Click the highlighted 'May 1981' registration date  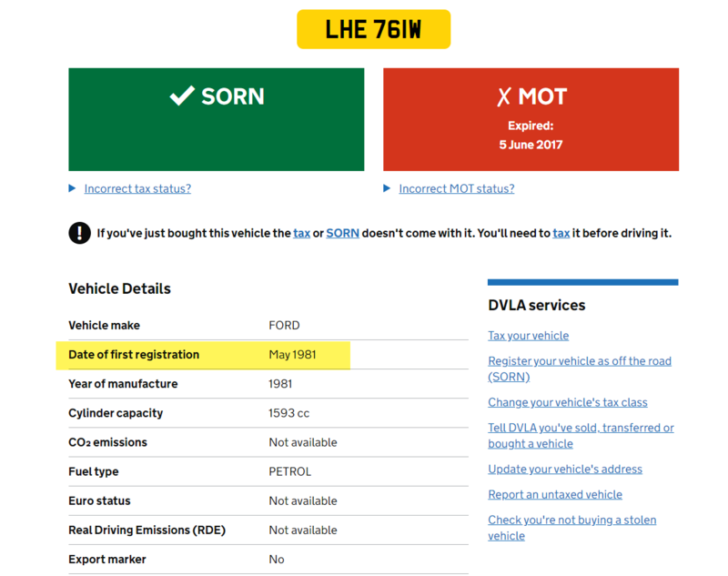click(292, 355)
